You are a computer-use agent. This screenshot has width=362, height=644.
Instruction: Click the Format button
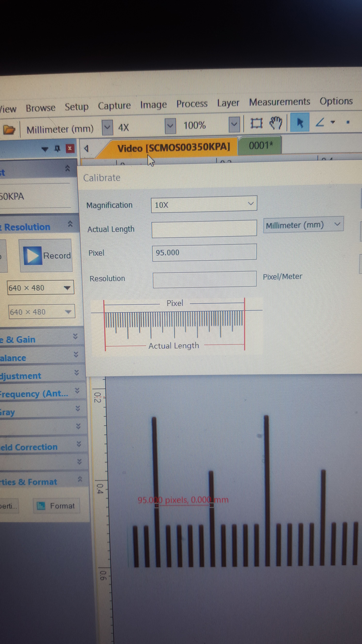coord(56,506)
